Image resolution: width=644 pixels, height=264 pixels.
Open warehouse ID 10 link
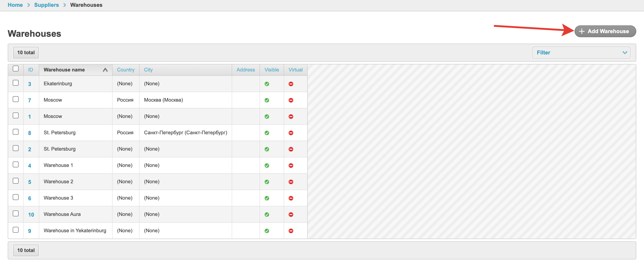click(31, 215)
